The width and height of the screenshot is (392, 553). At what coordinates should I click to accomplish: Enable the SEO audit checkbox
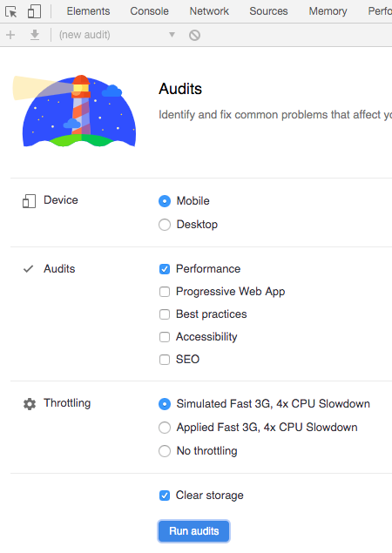click(165, 360)
